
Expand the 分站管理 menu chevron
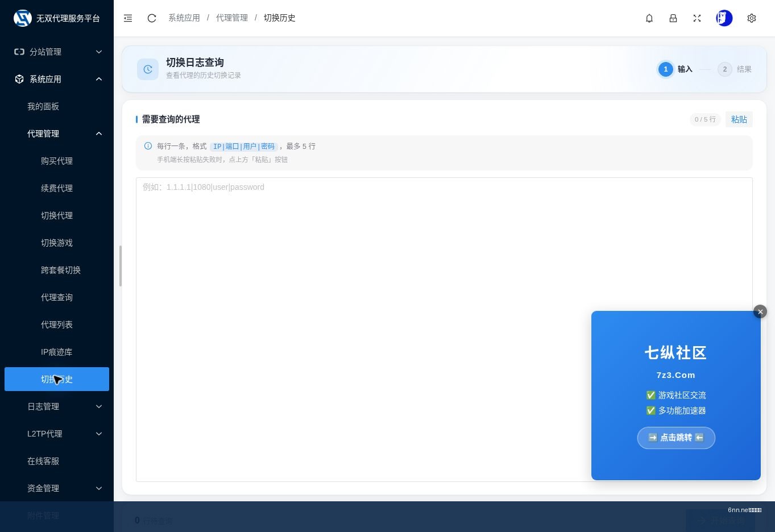point(99,52)
